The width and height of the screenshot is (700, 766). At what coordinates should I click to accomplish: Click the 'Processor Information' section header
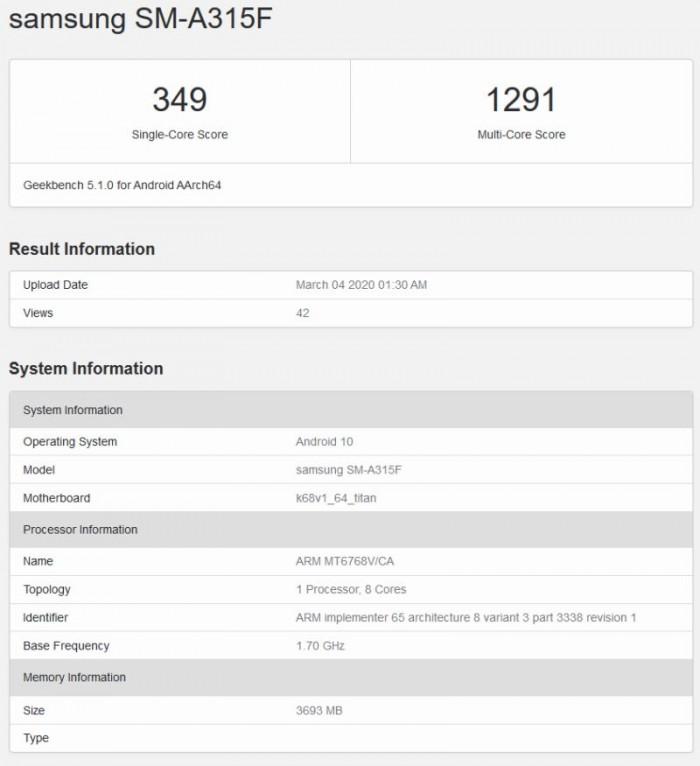point(351,530)
